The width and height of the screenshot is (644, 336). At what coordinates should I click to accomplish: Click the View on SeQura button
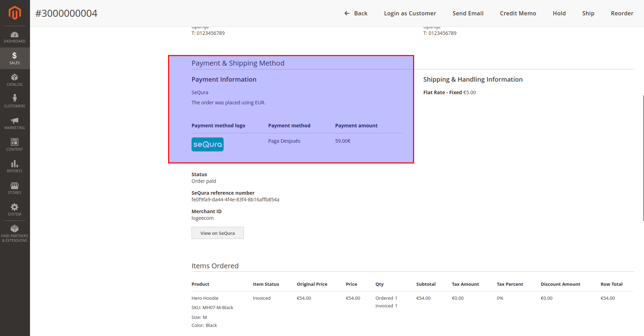218,233
